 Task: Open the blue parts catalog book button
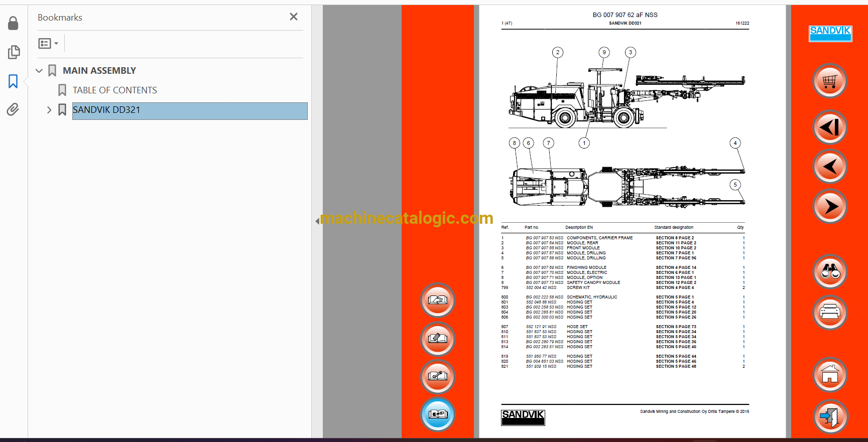tap(438, 414)
